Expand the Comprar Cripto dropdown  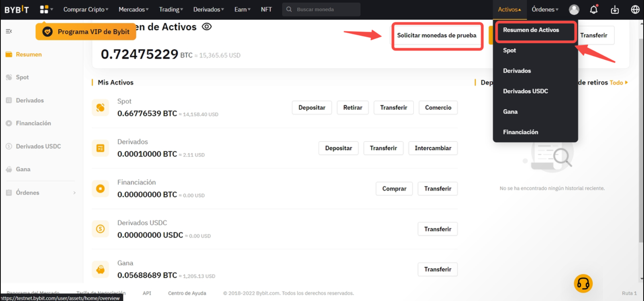[x=86, y=10]
